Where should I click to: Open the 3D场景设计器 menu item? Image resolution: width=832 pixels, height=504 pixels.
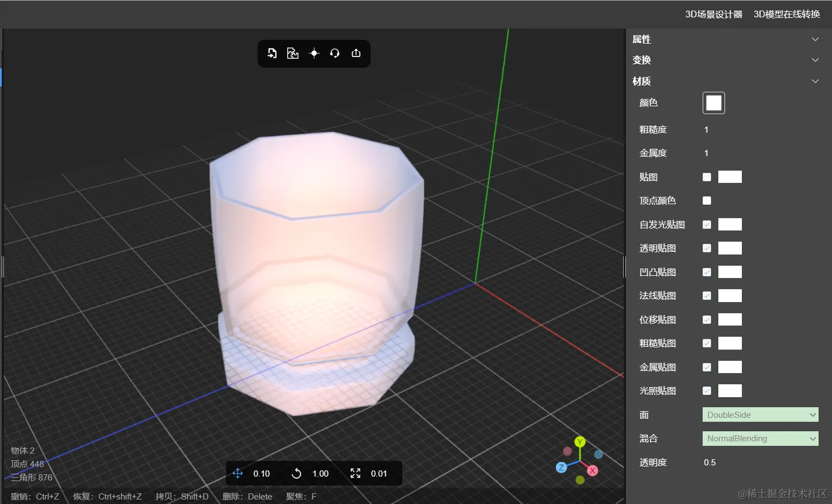tap(714, 15)
